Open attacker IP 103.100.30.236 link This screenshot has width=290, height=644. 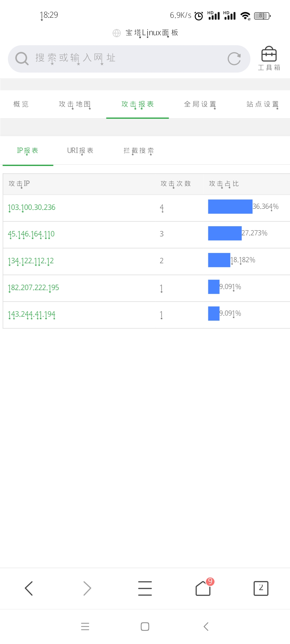click(31, 207)
